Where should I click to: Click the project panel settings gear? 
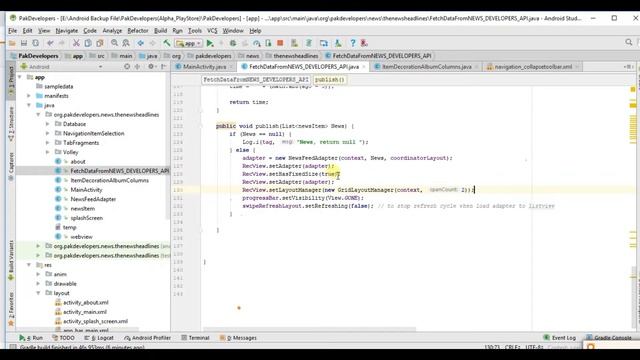click(151, 67)
